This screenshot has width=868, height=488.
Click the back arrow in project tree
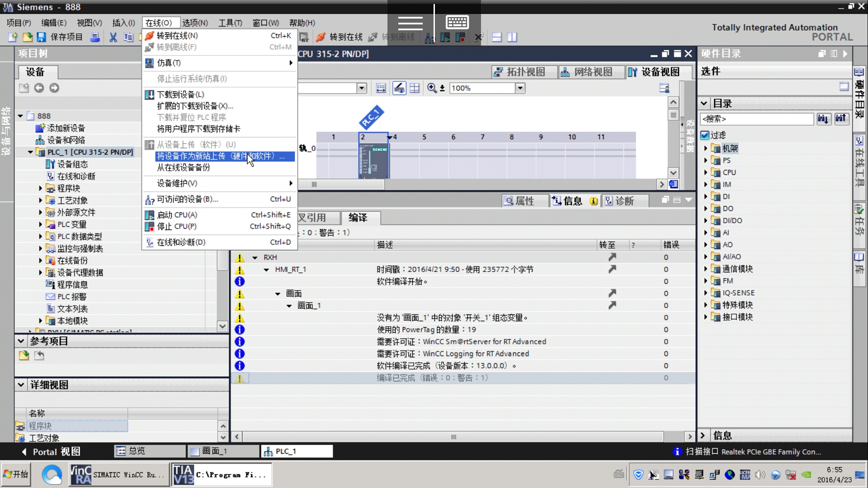(x=39, y=88)
